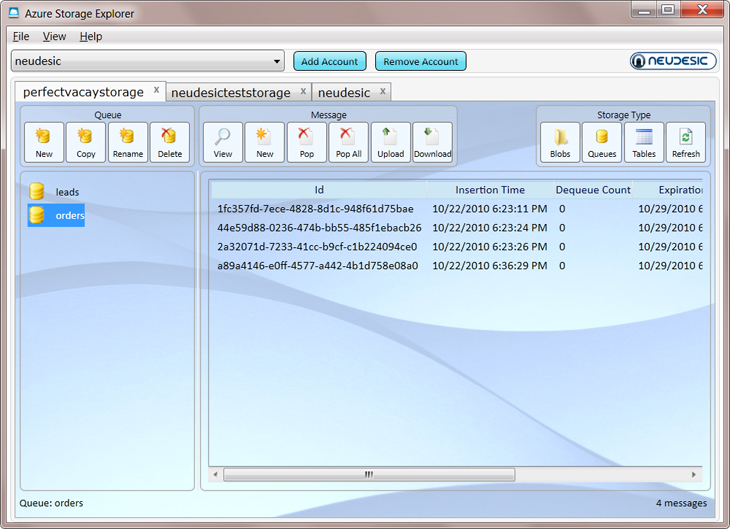
Task: Download the selected message
Action: 432,142
